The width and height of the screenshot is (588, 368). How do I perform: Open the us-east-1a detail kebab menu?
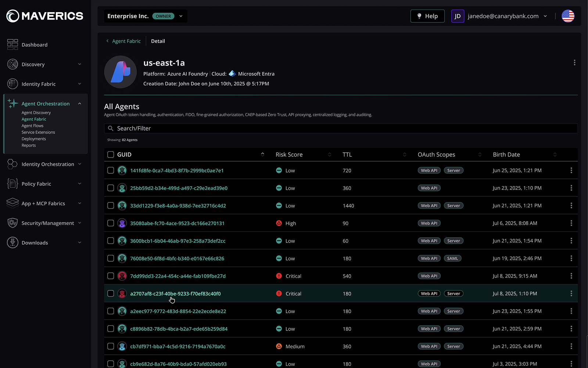point(574,63)
